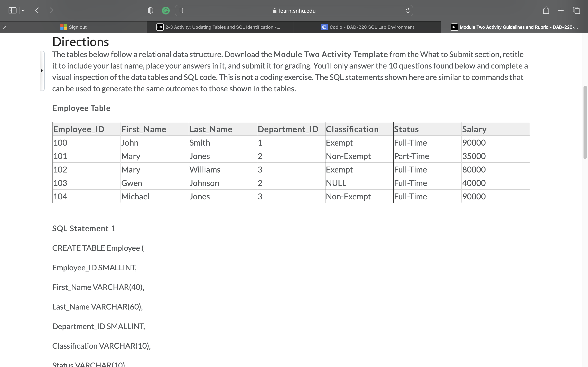Reload the current page

408,10
